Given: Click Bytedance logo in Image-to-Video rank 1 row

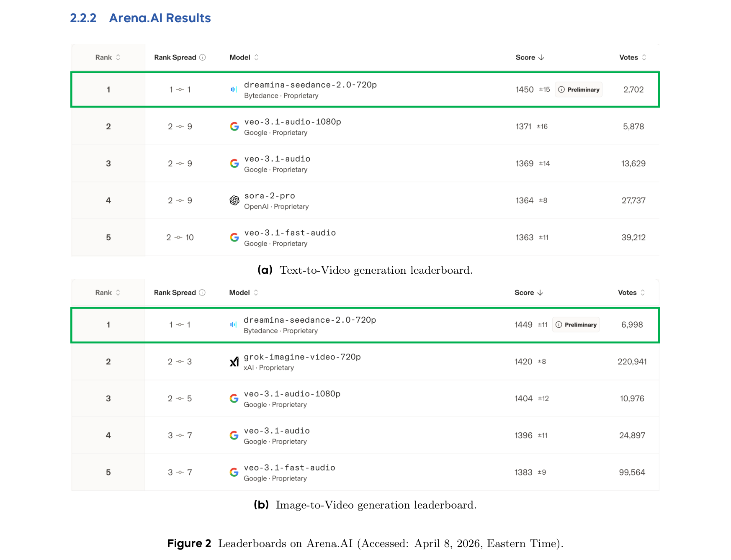Looking at the screenshot, I should [x=233, y=325].
